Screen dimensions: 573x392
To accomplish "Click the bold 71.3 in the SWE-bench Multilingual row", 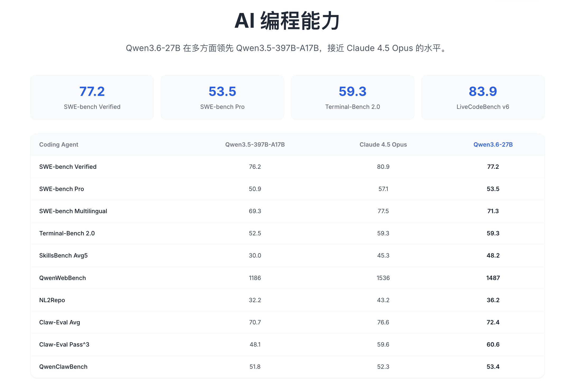I will coord(493,211).
